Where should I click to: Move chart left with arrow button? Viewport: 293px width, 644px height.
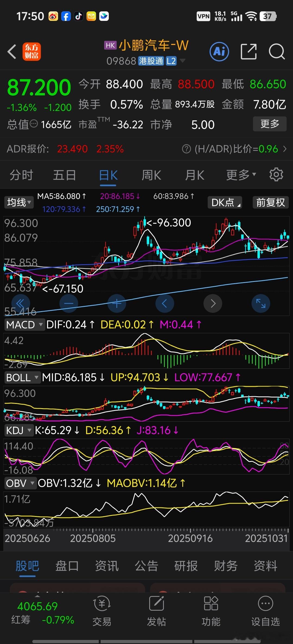(x=165, y=303)
